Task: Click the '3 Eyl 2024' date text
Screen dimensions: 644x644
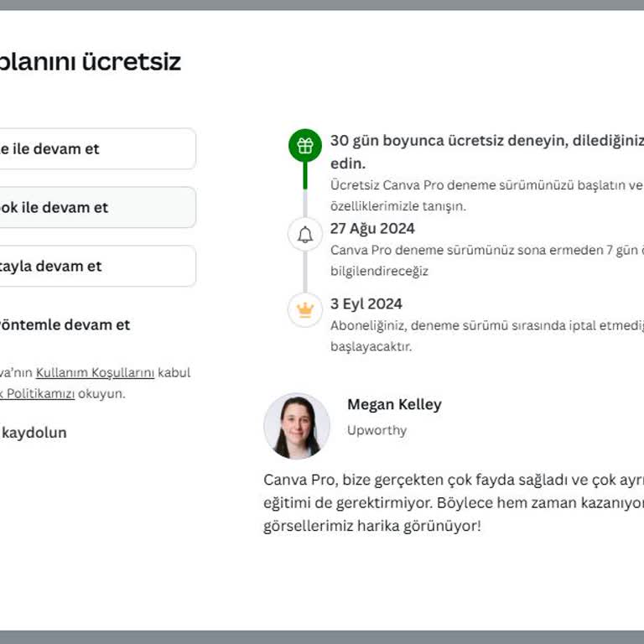Action: [x=366, y=304]
